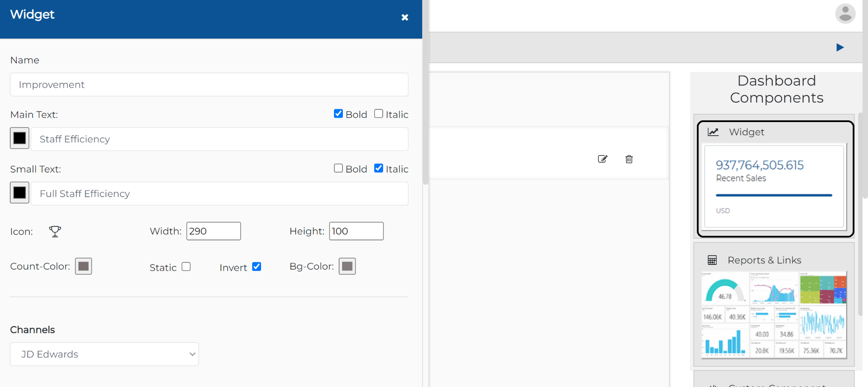Enable Italic for Main Text
The height and width of the screenshot is (387, 868).
point(378,114)
